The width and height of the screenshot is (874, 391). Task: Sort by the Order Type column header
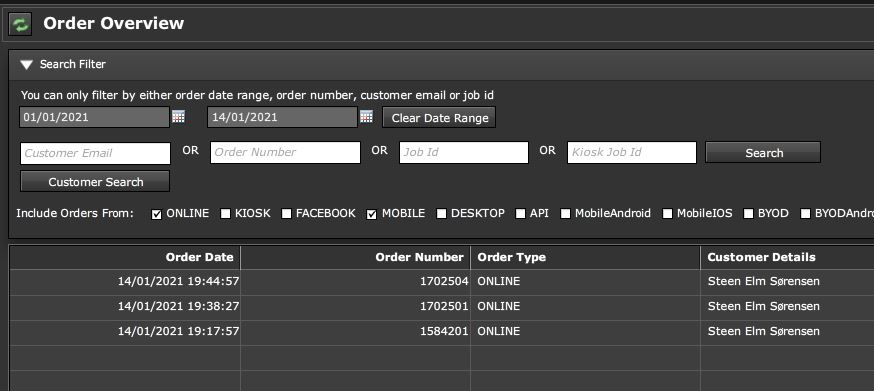585,257
